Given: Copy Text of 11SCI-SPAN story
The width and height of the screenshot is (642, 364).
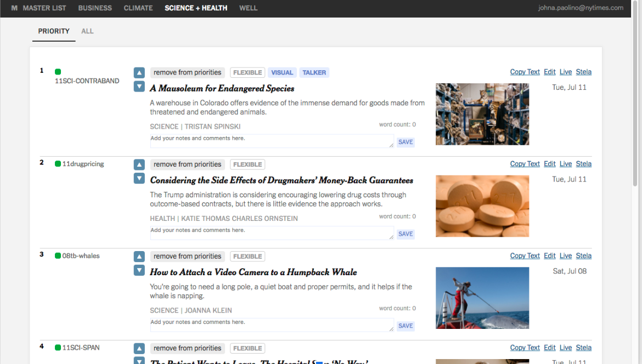Looking at the screenshot, I should click(525, 348).
